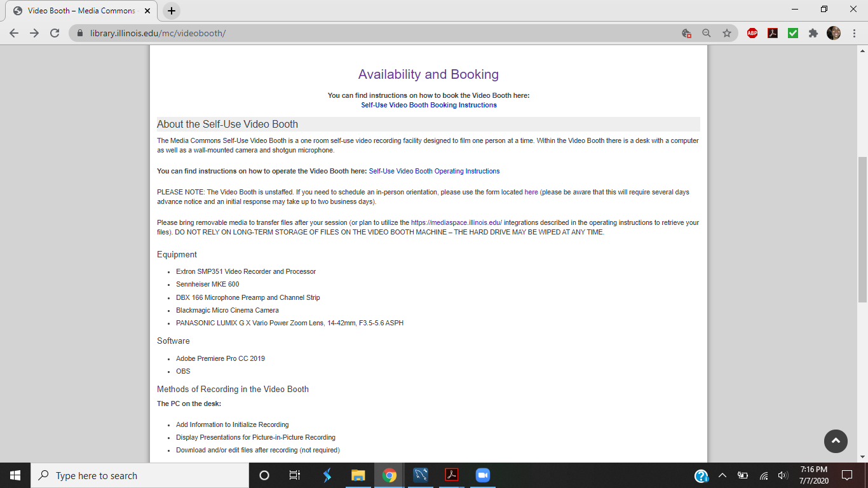Open the Wi-Fi network panel

(764, 475)
